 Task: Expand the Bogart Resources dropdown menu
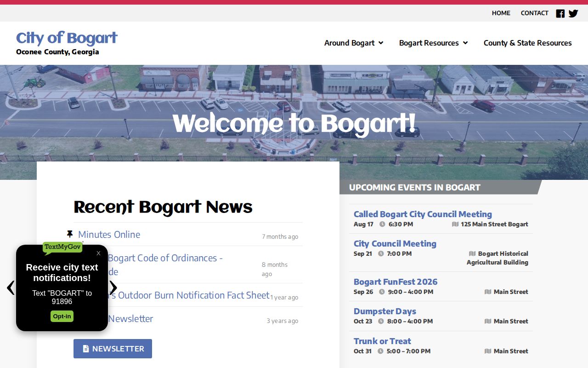433,43
